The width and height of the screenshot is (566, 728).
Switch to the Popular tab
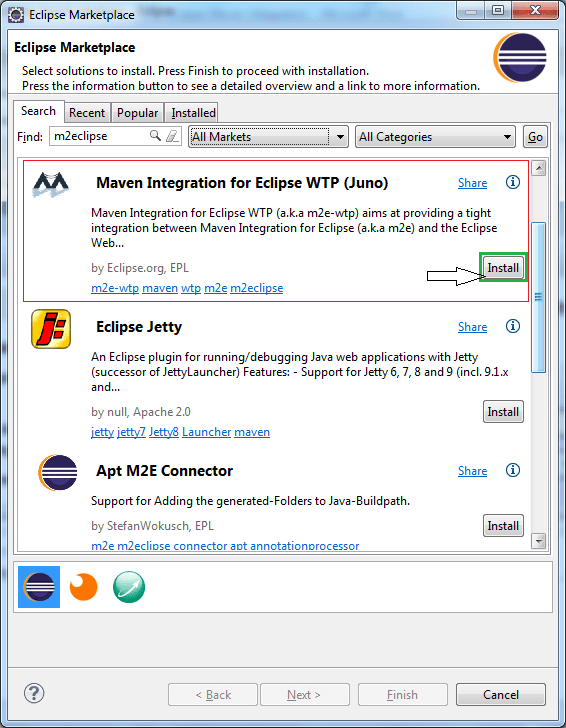click(137, 113)
